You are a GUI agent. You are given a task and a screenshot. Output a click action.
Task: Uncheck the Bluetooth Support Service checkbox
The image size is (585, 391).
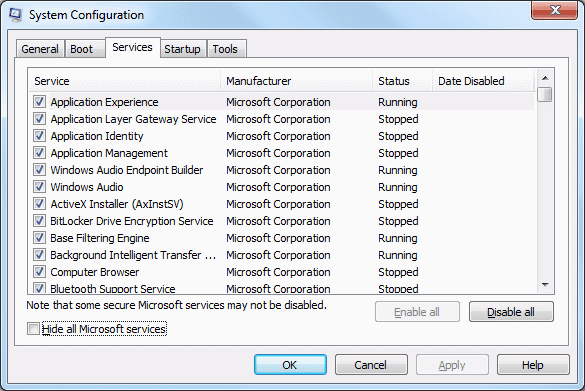(x=40, y=288)
